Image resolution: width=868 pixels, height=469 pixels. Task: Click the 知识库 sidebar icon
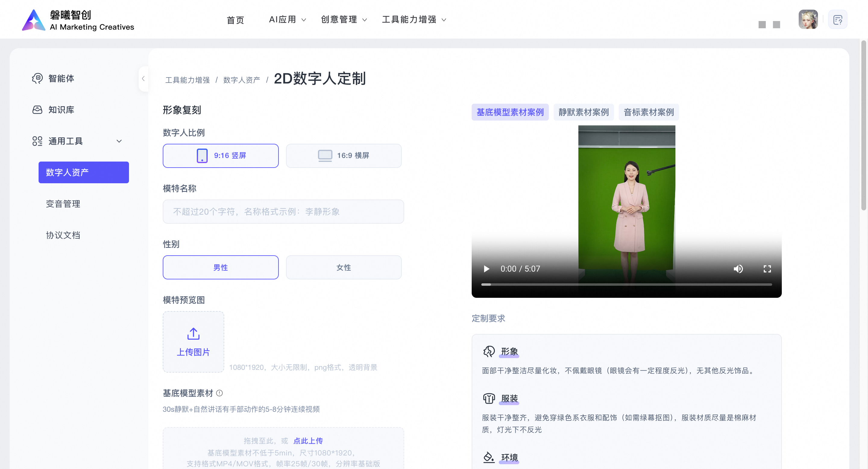click(x=37, y=110)
